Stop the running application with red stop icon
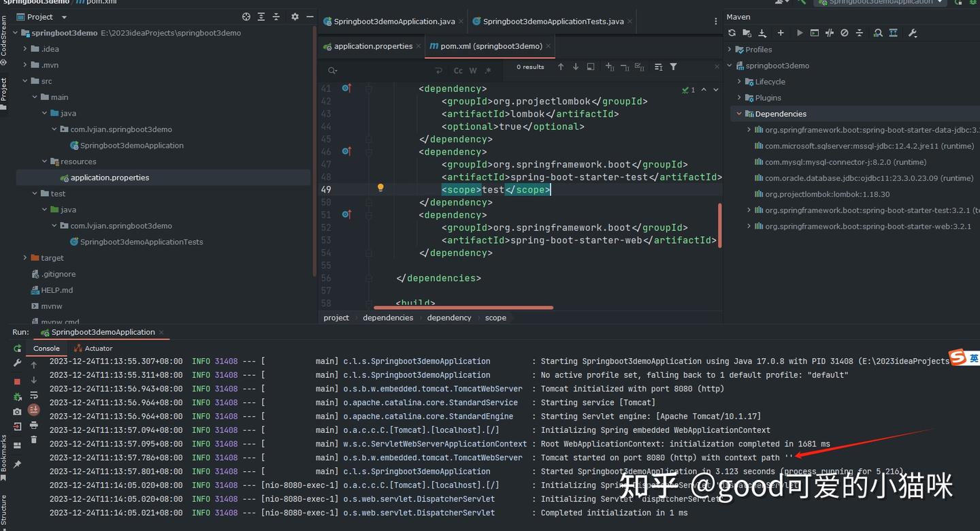Screen dimensions: 980x531 [18, 381]
